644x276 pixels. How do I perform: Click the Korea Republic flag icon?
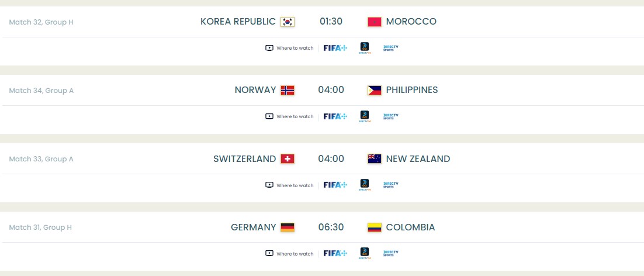pos(288,22)
